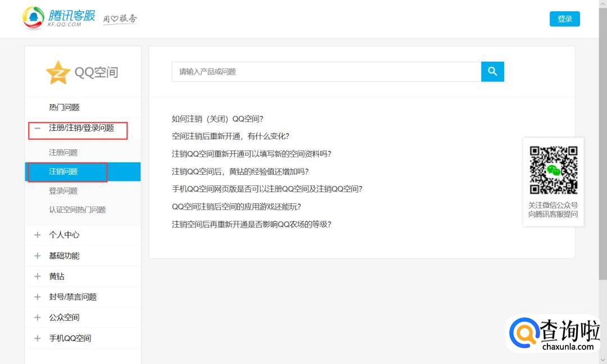Click the 基础功能 label

(x=64, y=256)
